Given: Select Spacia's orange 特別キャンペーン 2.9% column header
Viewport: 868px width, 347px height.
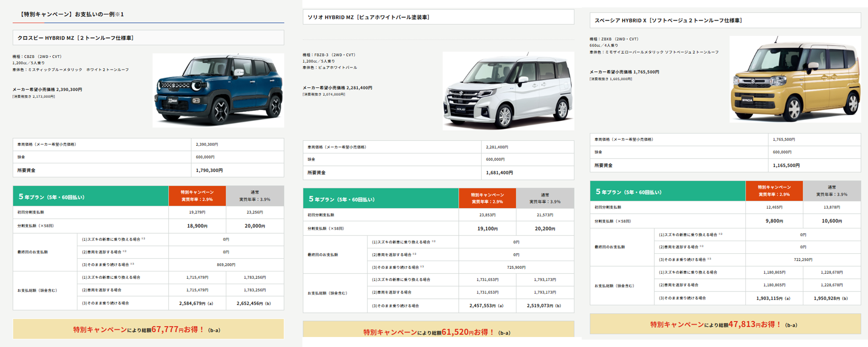Looking at the screenshot, I should tap(774, 191).
